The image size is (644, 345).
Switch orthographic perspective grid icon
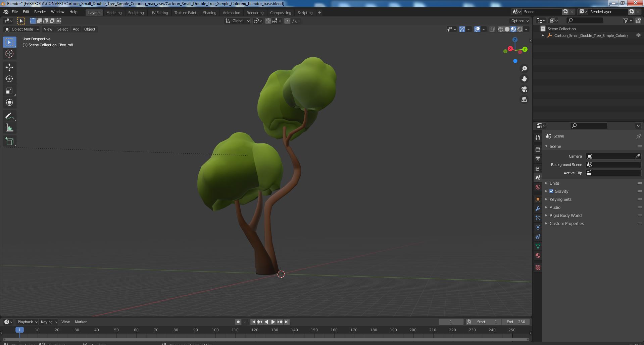pyautogui.click(x=524, y=100)
